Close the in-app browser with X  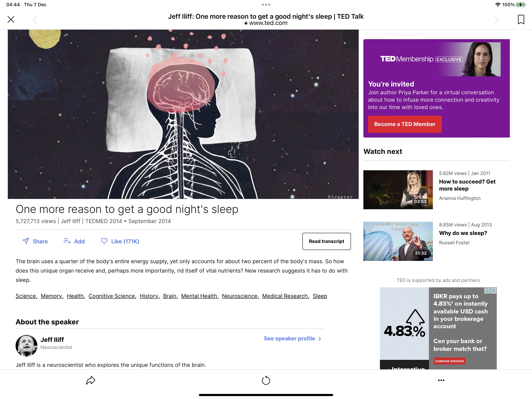pos(11,19)
